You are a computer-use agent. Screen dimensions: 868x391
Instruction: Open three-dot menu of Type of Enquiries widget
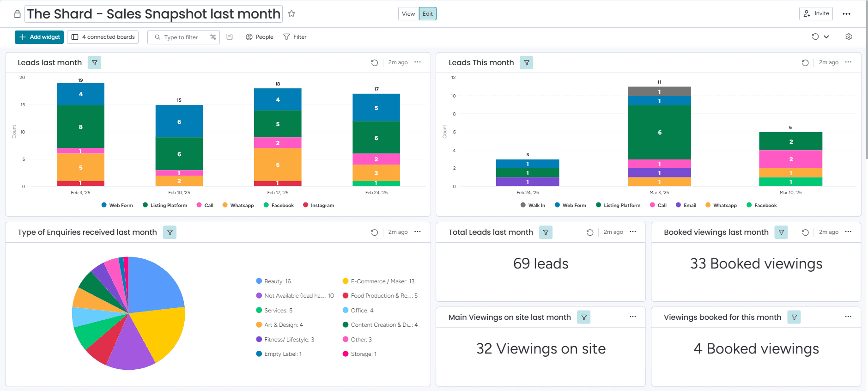tap(418, 232)
